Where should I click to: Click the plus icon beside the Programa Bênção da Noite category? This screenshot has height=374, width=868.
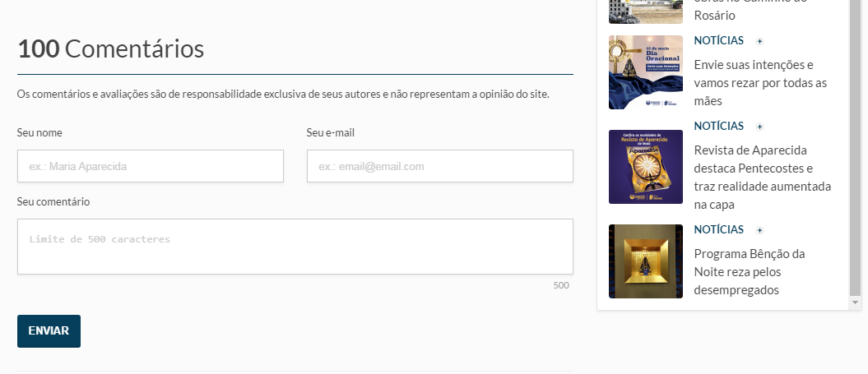(759, 230)
